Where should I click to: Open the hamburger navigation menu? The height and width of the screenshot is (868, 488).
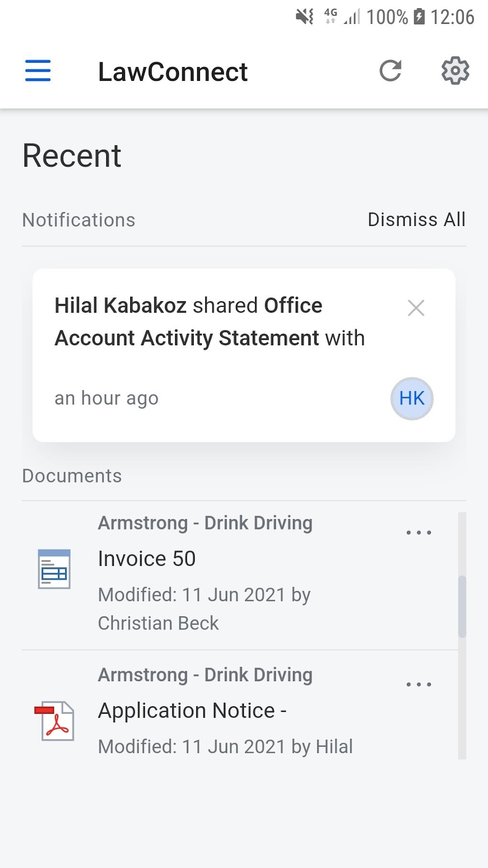[38, 71]
